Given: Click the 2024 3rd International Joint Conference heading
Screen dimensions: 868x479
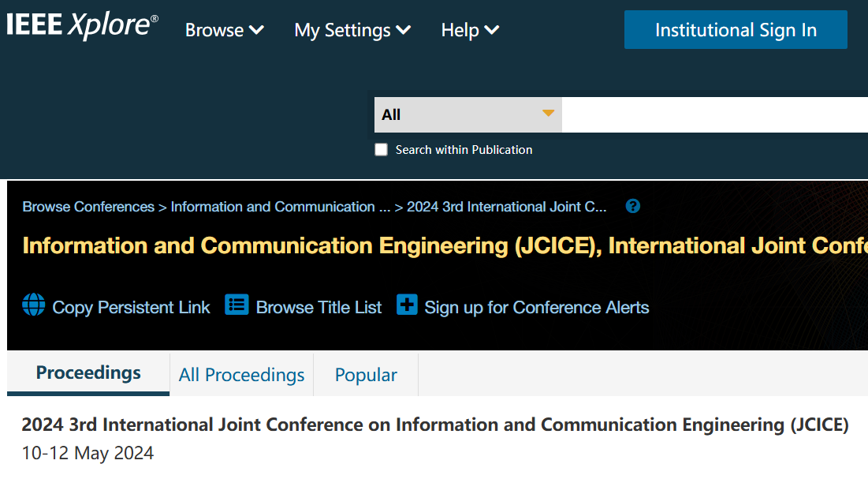Looking at the screenshot, I should tap(435, 425).
